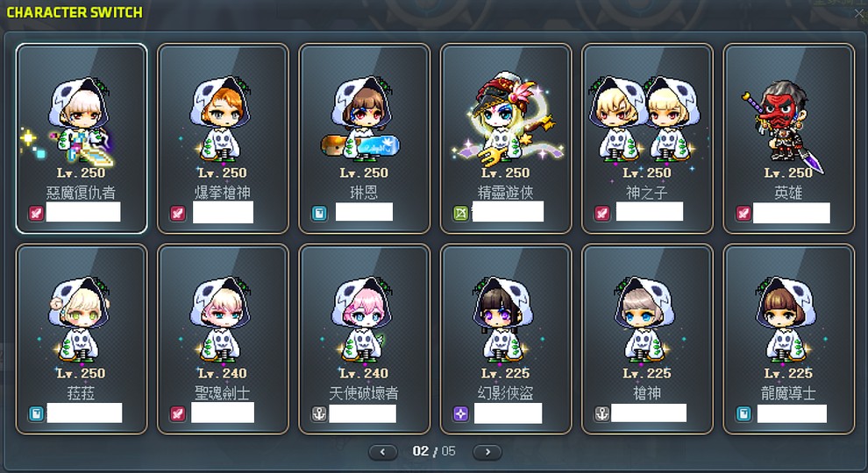The height and width of the screenshot is (473, 868).
Task: Pick the 幻影俠盜 Lv. 225 character
Action: click(505, 339)
